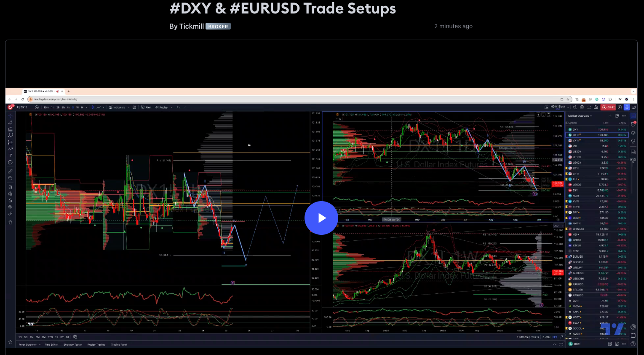Open the Strategy Tester tab
Screen dimensions: 644x355
pyautogui.click(x=72, y=344)
